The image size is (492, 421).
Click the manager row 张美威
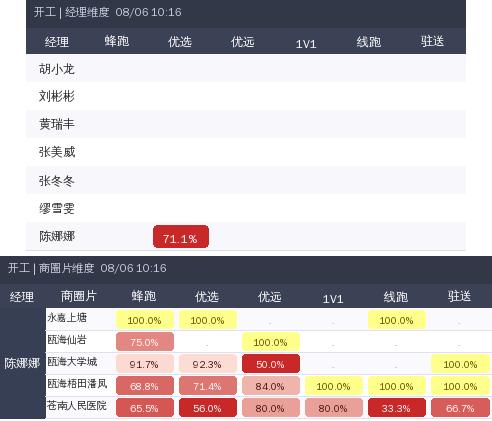246,152
